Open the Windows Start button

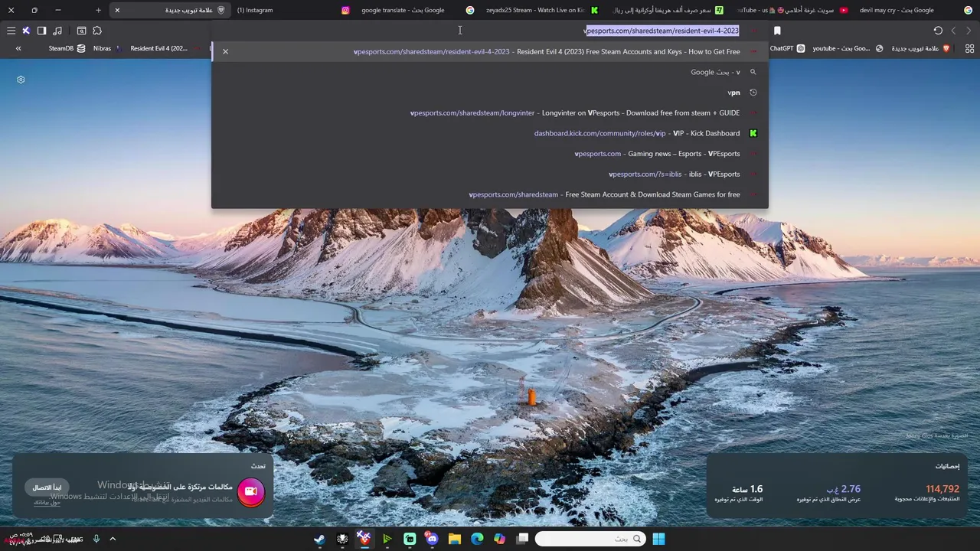(658, 539)
